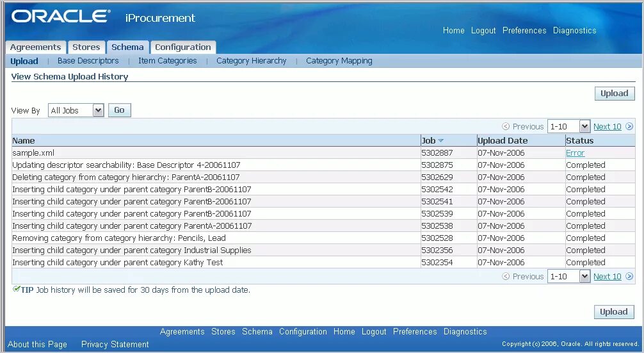644x353 pixels.
Task: Click job number 5302629
Action: [437, 177]
